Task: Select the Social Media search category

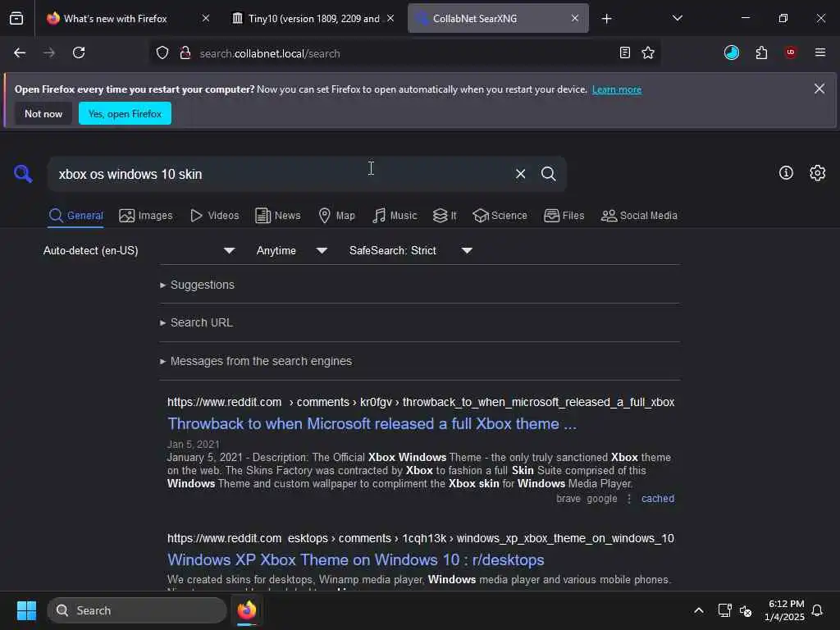Action: click(x=639, y=216)
